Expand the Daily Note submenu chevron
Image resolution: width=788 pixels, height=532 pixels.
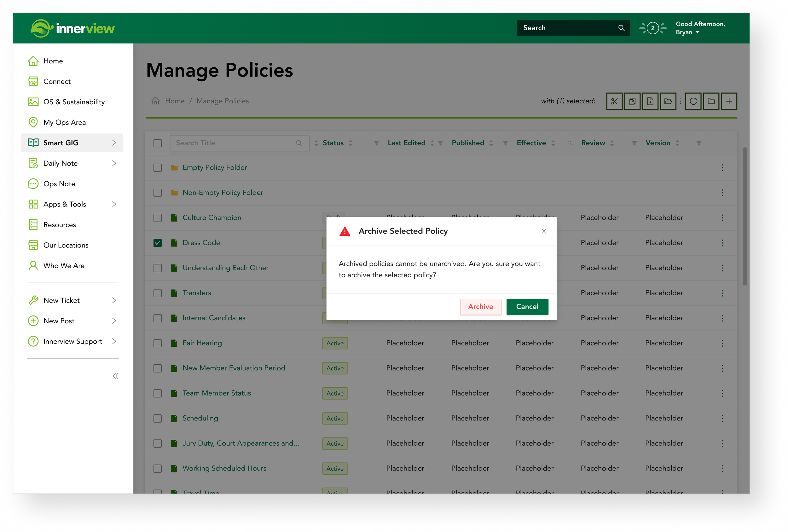(114, 163)
